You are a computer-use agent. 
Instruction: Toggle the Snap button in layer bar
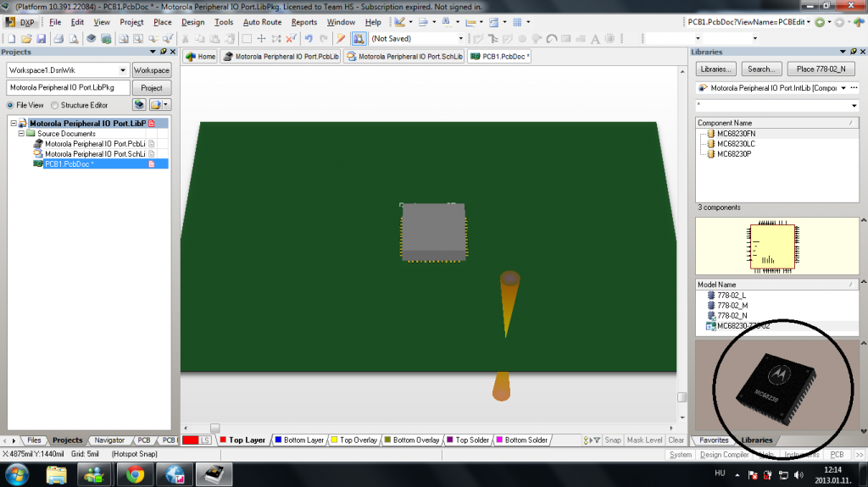[612, 440]
